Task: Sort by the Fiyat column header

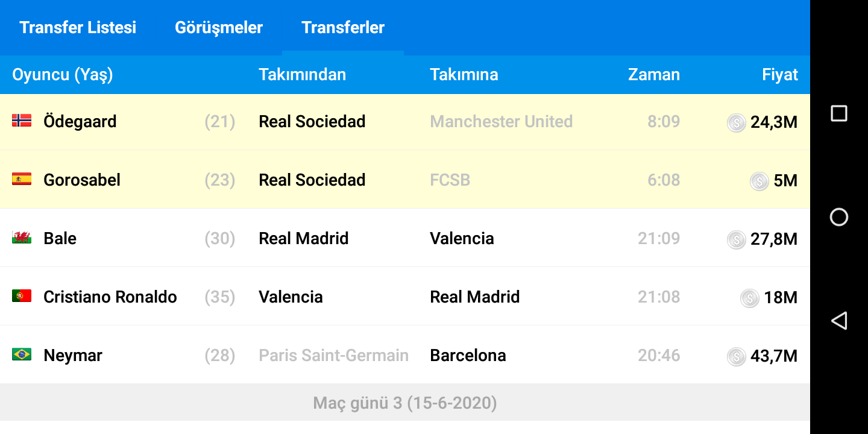Action: (x=779, y=75)
